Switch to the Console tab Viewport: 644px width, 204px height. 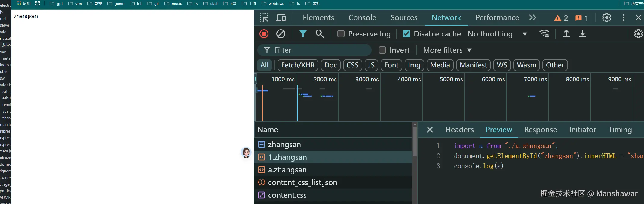[x=362, y=18]
